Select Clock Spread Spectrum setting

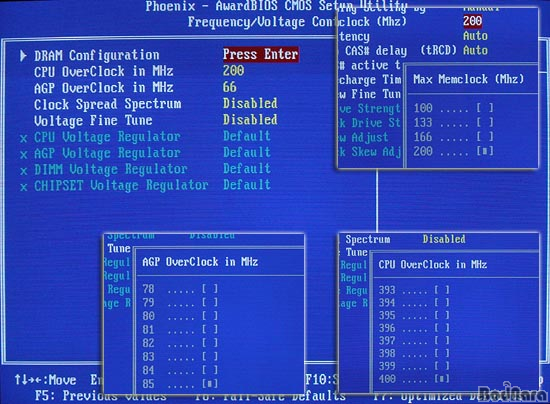point(108,104)
